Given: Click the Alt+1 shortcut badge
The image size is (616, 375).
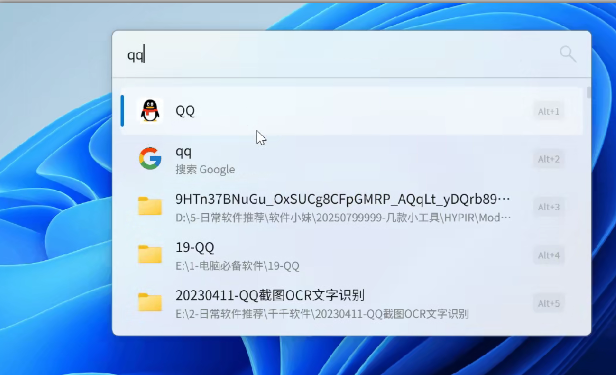Looking at the screenshot, I should [x=549, y=112].
